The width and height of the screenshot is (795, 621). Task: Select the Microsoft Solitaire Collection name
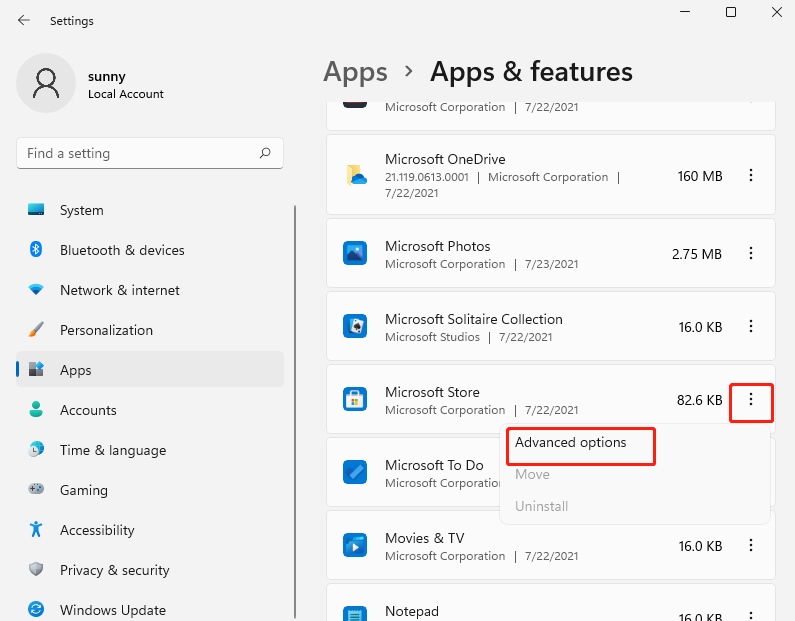[x=474, y=319]
